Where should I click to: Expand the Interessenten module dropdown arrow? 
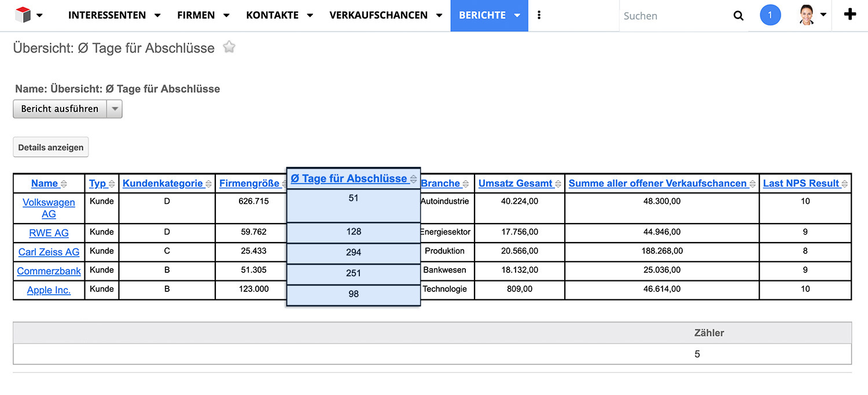click(157, 16)
